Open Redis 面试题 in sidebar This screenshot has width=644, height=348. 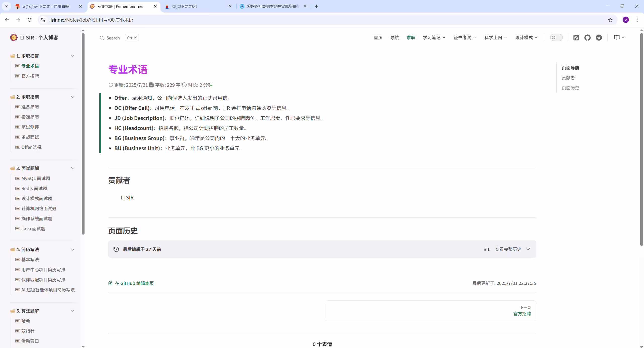tap(34, 189)
